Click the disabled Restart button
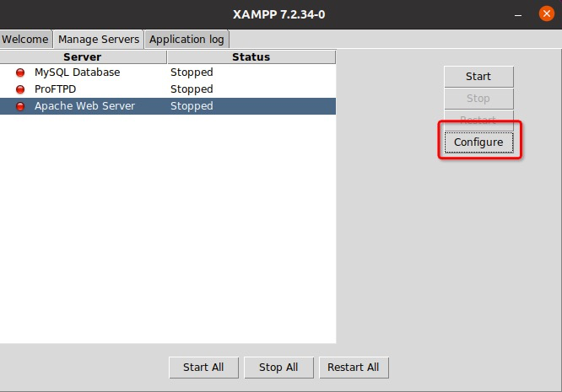562x392 pixels. (478, 119)
